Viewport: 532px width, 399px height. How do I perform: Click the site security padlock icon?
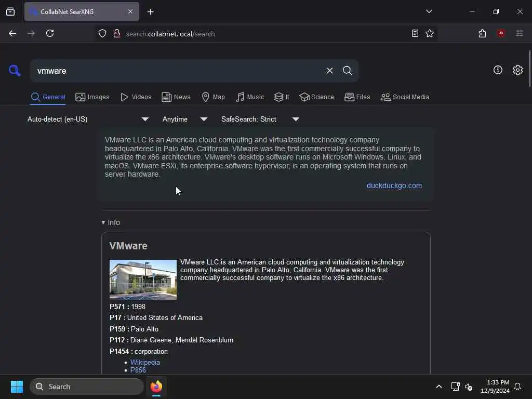tap(117, 34)
